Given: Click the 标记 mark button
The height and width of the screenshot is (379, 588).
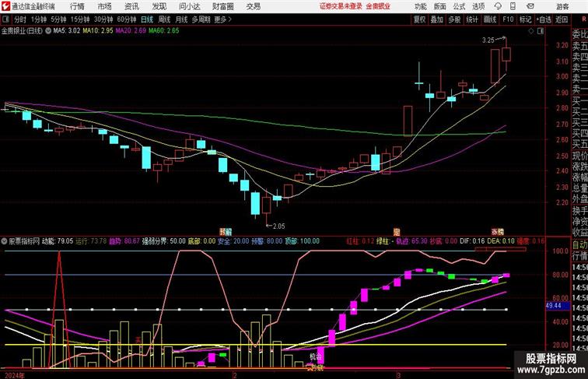Looking at the screenshot, I should 525,19.
